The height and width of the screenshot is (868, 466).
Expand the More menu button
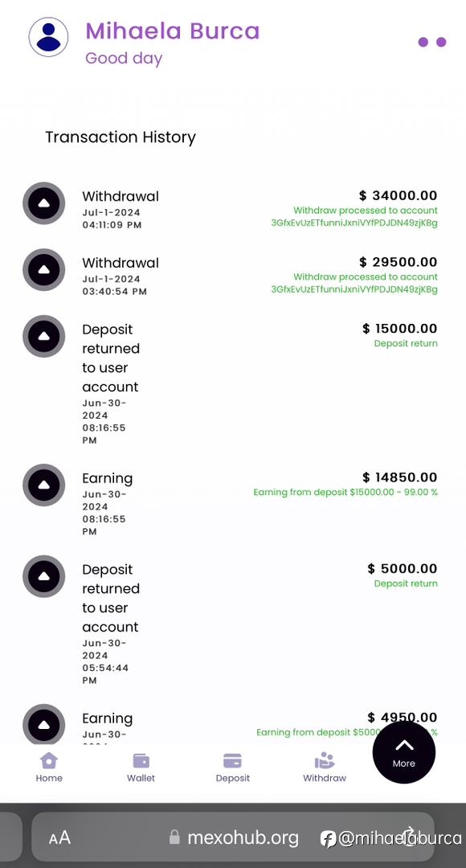404,752
